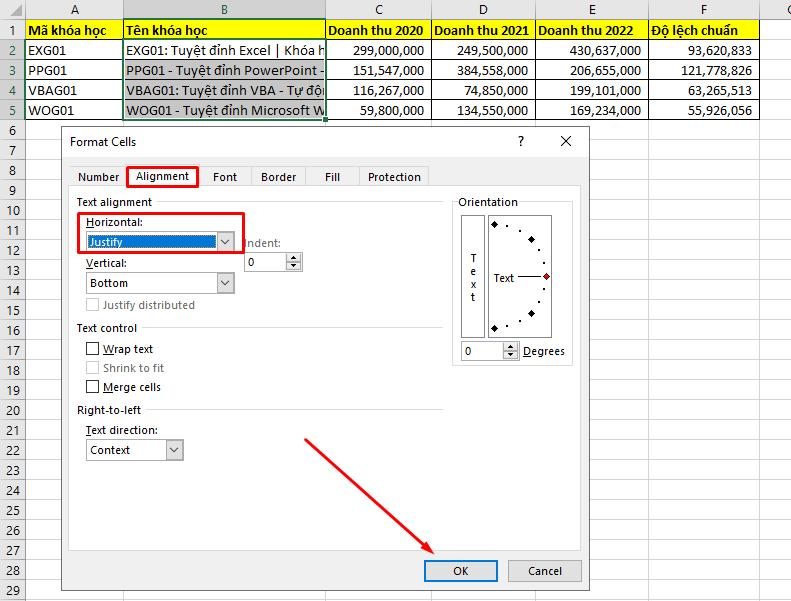
Task: Go to the Border tab
Action: 278,177
